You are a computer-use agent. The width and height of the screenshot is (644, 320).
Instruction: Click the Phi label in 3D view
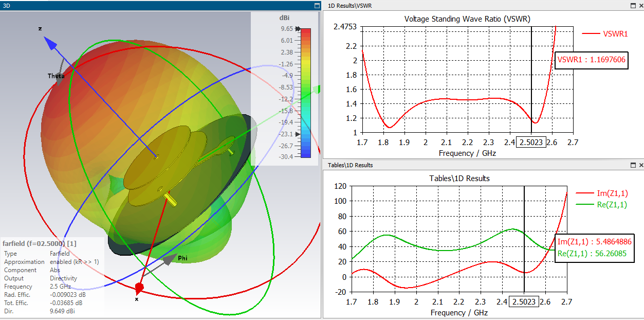pos(182,258)
